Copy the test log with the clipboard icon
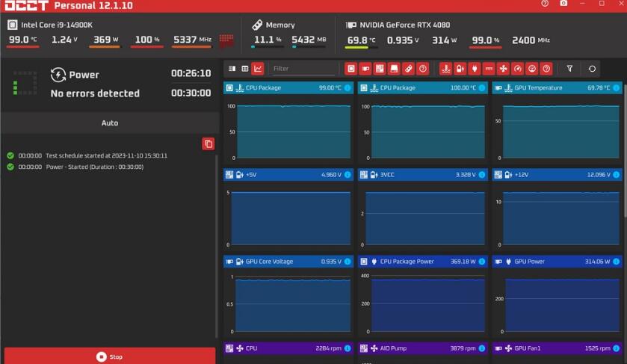627x364 pixels. (208, 144)
